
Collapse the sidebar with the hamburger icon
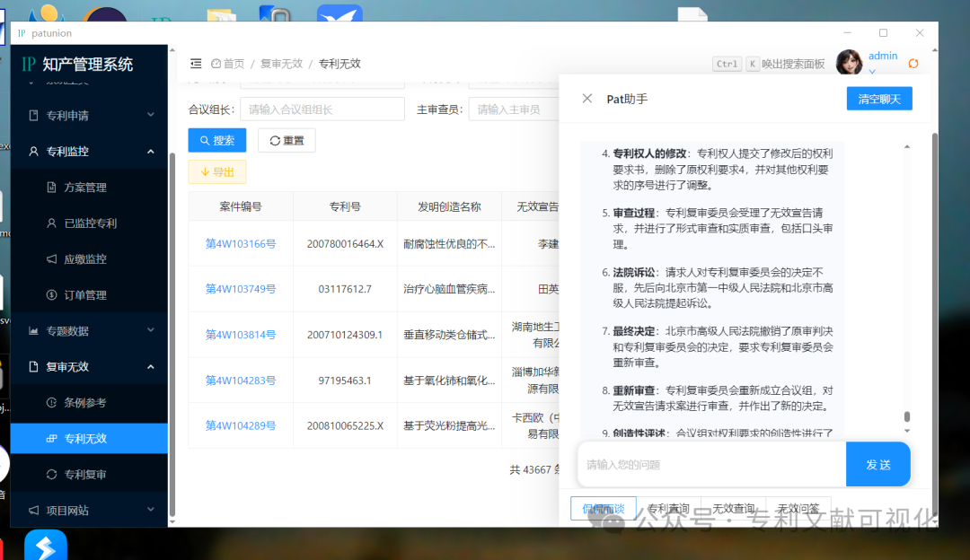[196, 64]
